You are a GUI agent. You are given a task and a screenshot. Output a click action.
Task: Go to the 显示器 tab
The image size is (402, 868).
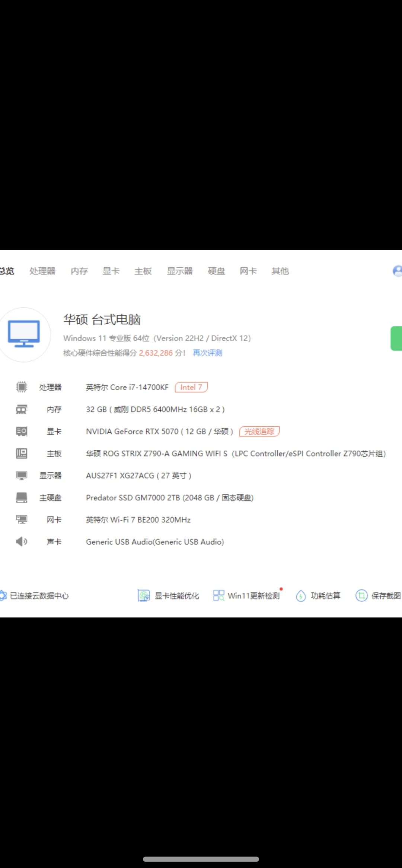(180, 271)
